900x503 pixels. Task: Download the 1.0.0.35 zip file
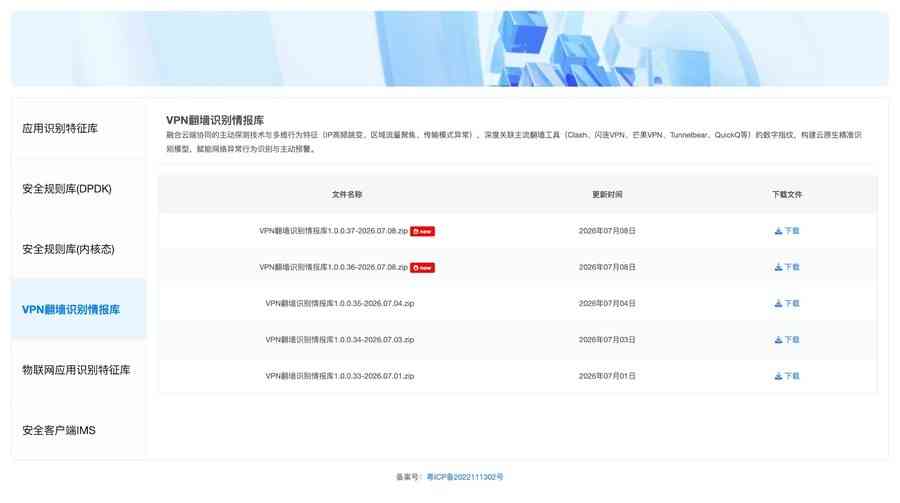tap(786, 303)
